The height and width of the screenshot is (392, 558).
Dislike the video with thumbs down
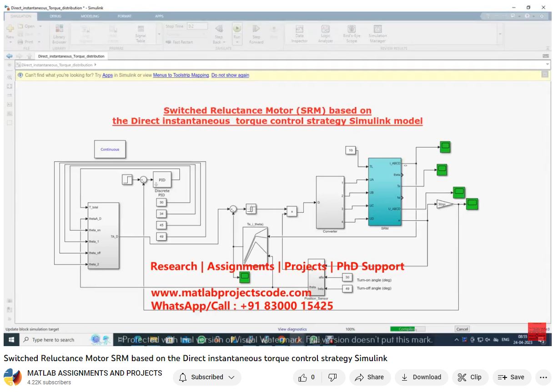coord(332,377)
